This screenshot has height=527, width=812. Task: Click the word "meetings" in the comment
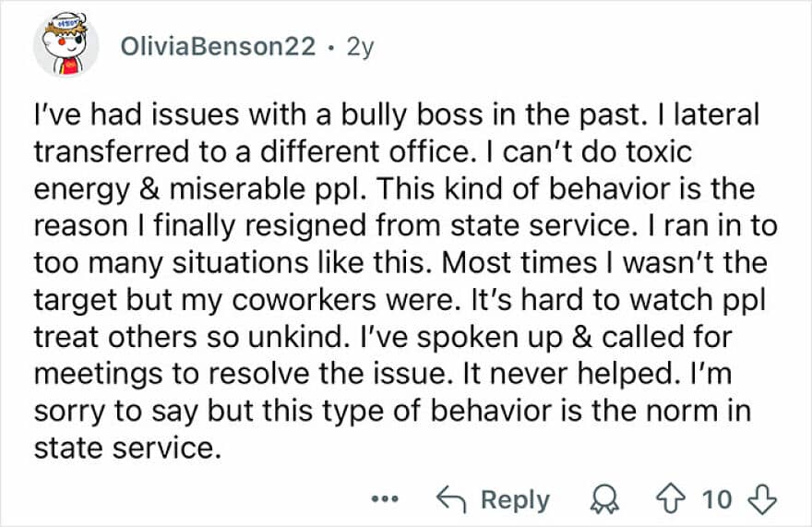pos(99,375)
